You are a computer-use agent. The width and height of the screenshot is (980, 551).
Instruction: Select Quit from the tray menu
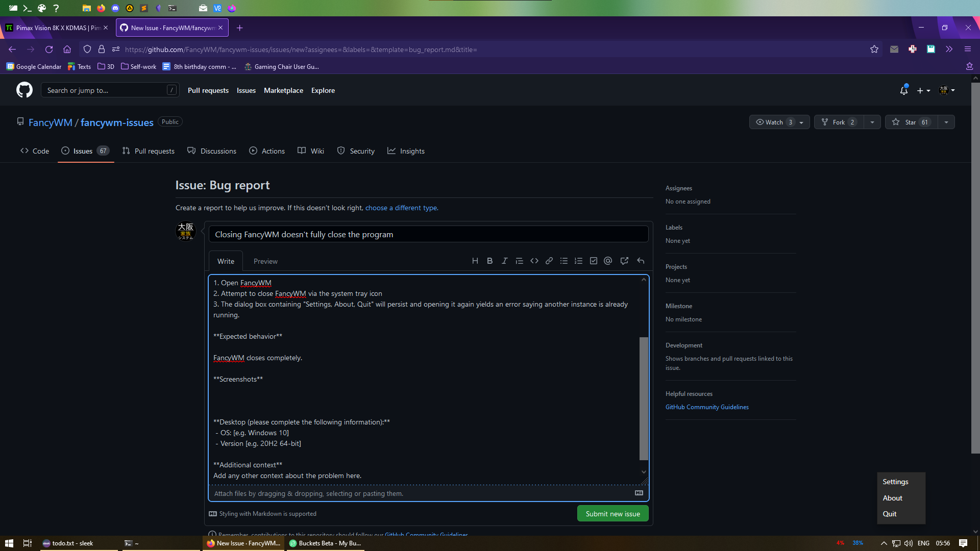[x=889, y=514]
